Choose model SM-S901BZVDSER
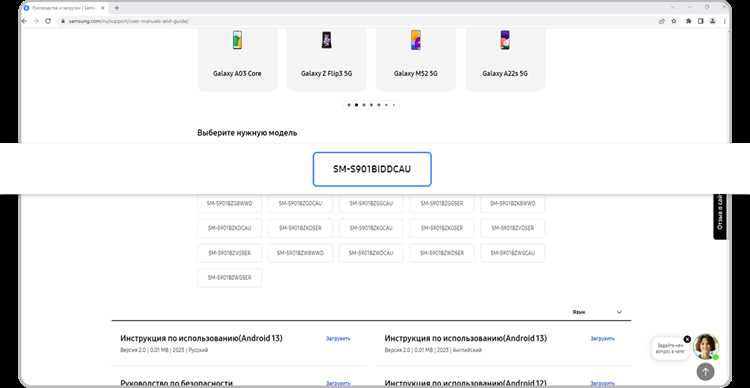Viewport: 750px width, 388px height. [513, 228]
